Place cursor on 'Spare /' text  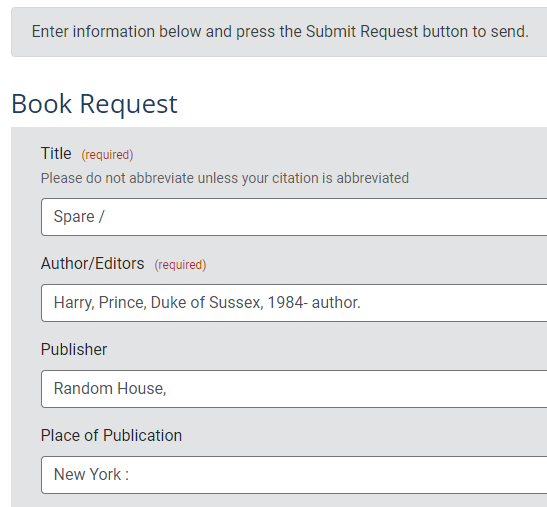pos(79,217)
